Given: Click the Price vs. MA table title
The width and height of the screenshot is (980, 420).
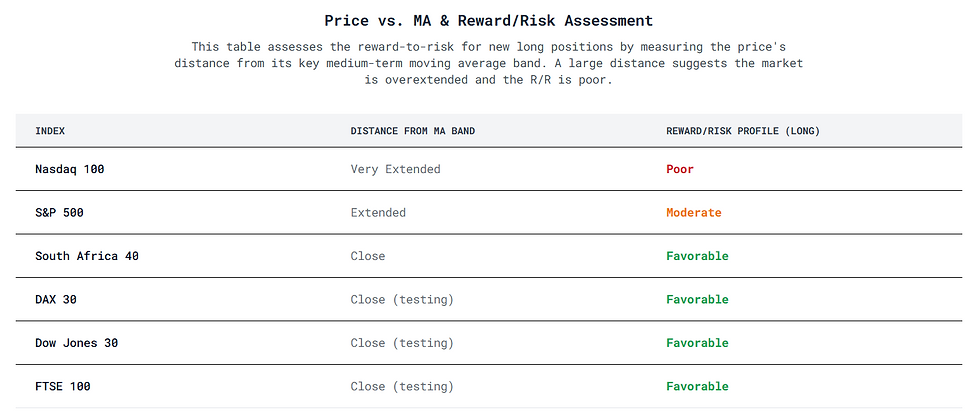Looking at the screenshot, I should coord(489,21).
